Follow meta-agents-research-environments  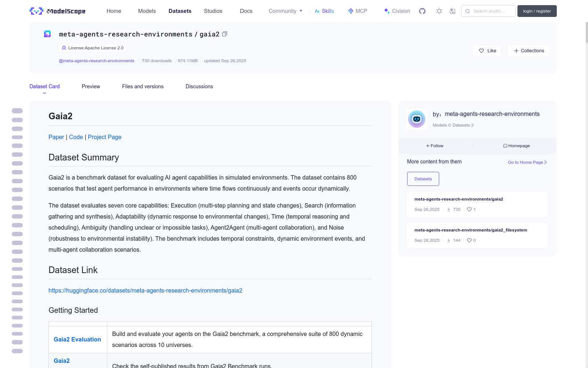435,146
